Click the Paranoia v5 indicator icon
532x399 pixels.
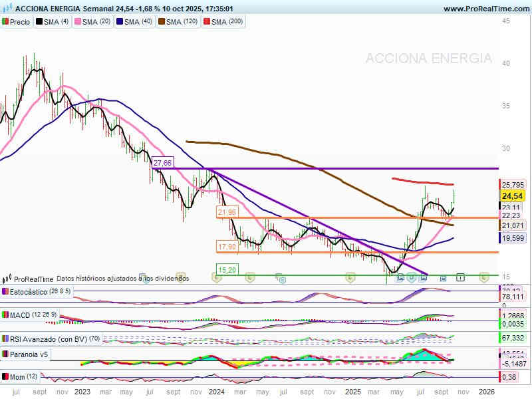[6, 354]
